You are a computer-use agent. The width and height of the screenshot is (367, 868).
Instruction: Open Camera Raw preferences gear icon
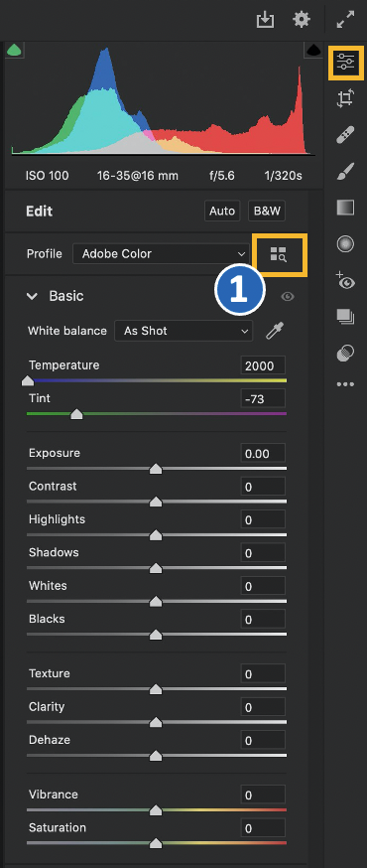(302, 21)
